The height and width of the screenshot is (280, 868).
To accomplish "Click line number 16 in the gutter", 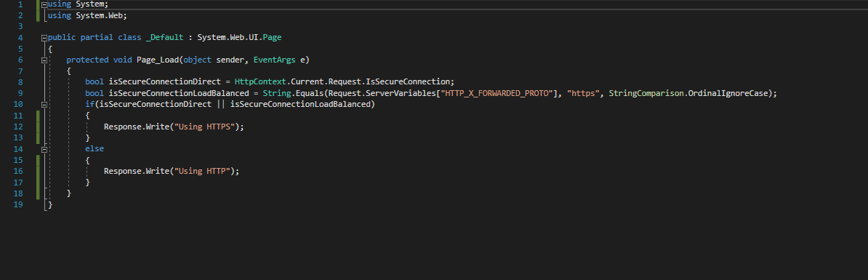I will pos(18,171).
